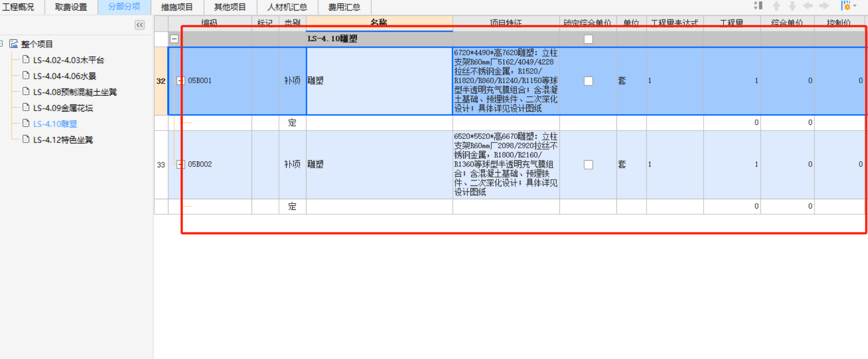The width and height of the screenshot is (868, 359).
Task: Click the LS-4.10雕塑 section title cell
Action: click(x=379, y=39)
